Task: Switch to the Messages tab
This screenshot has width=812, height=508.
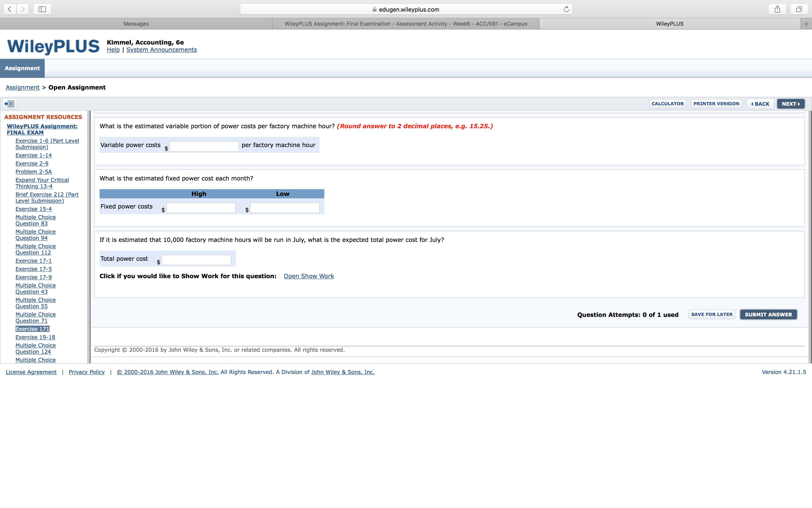Action: pyautogui.click(x=136, y=24)
